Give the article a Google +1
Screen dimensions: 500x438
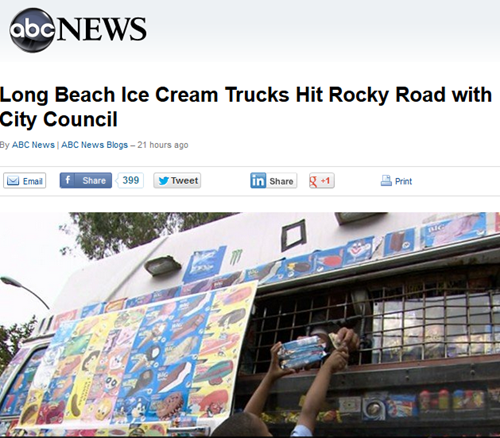(x=322, y=181)
